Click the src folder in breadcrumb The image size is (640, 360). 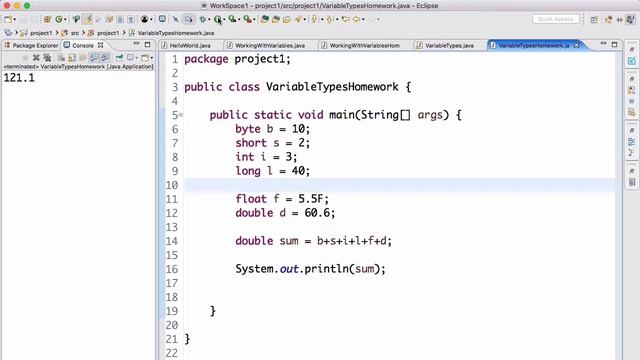[x=75, y=33]
